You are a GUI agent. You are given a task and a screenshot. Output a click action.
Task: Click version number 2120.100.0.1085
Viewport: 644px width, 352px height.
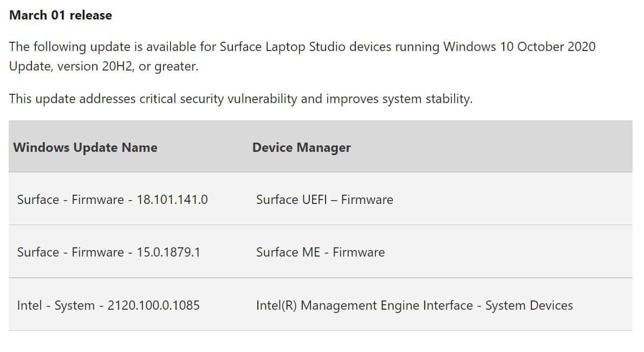coord(154,305)
